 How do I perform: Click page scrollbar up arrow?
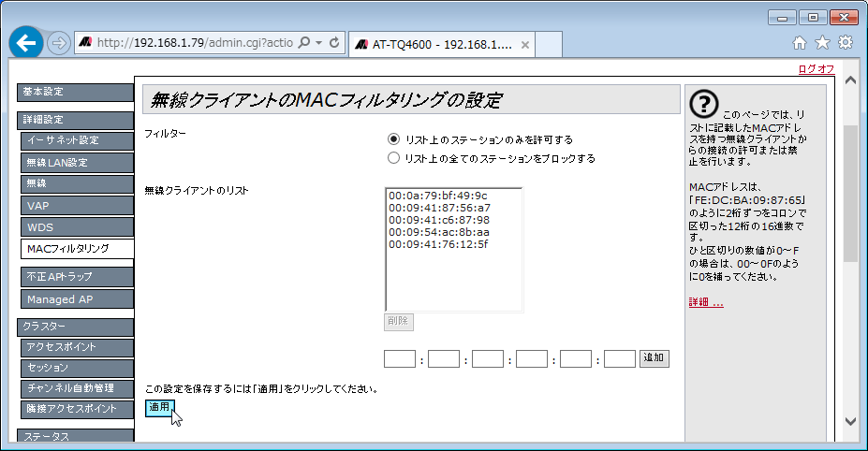point(851,80)
